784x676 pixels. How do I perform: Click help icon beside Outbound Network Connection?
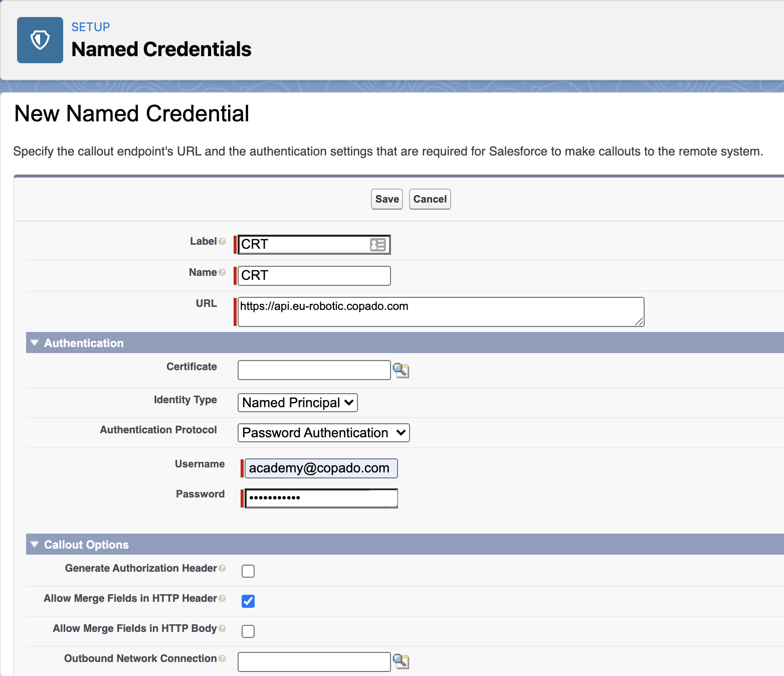click(x=222, y=658)
